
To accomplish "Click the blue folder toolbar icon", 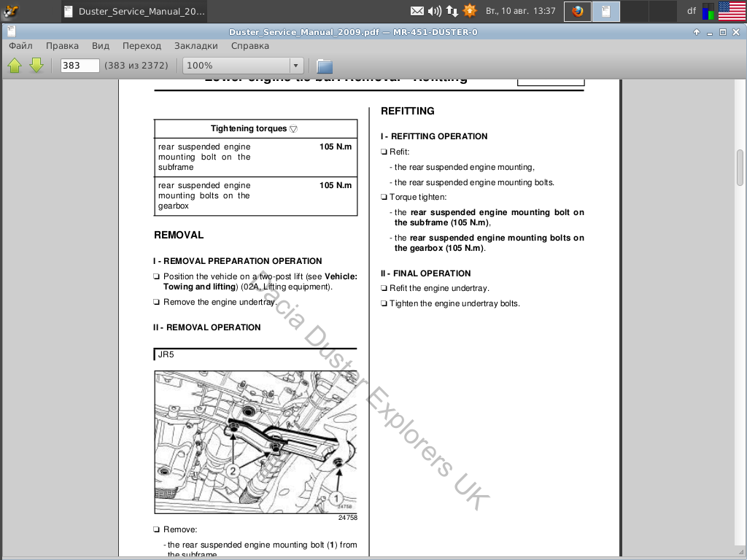I will coord(325,66).
